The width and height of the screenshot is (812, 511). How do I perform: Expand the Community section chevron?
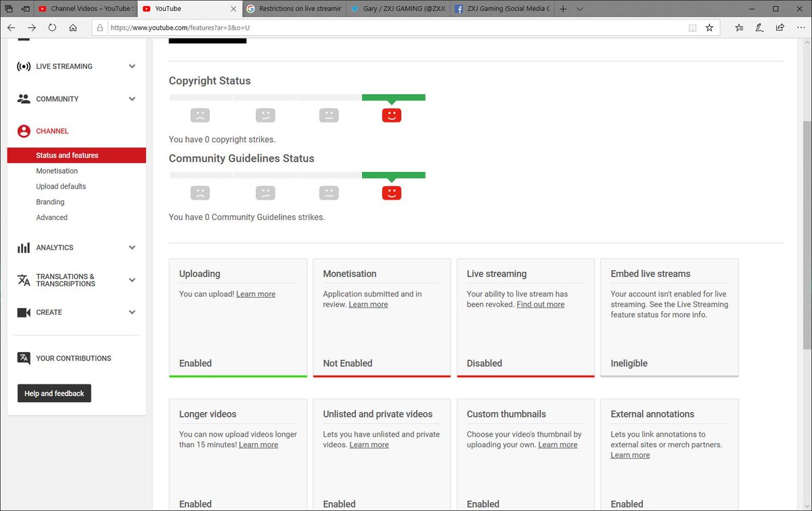coord(132,99)
